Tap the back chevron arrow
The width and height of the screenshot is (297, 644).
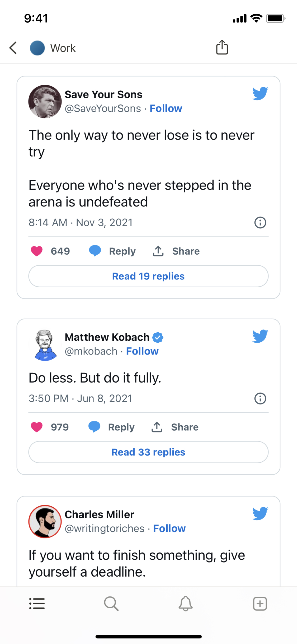(13, 48)
